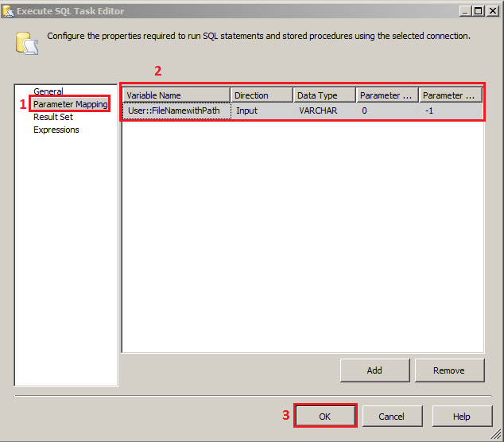Click the Data Type column header
This screenshot has height=442, width=504.
coord(324,95)
